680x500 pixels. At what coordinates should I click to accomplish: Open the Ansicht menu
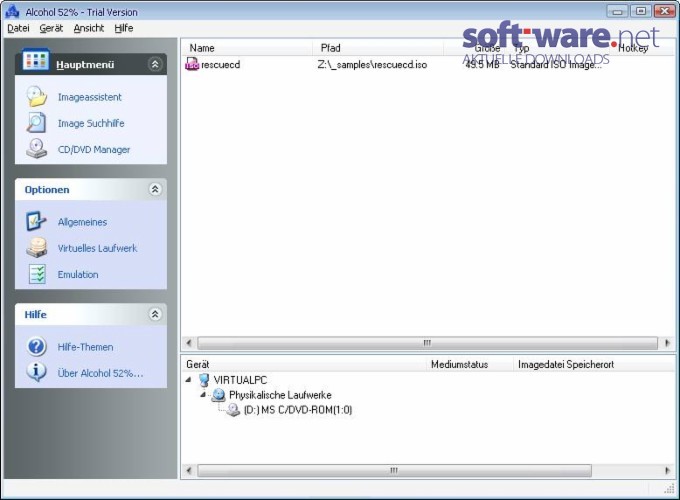(x=88, y=28)
